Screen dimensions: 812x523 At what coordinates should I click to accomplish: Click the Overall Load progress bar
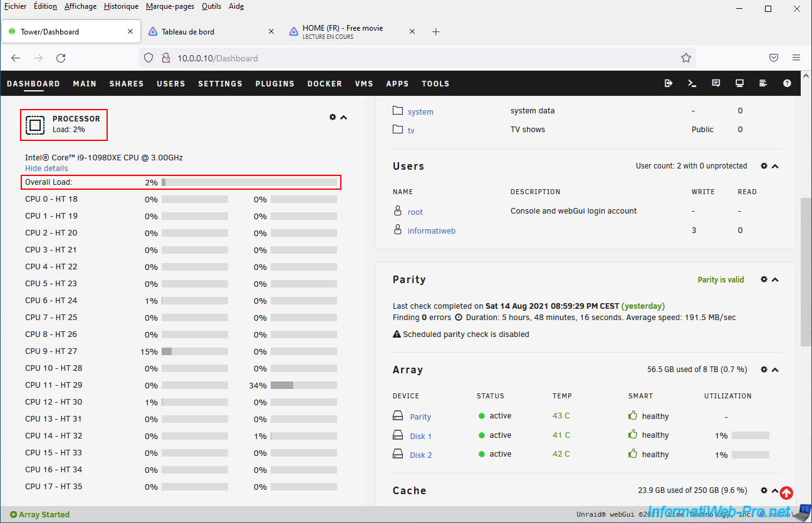pyautogui.click(x=249, y=182)
